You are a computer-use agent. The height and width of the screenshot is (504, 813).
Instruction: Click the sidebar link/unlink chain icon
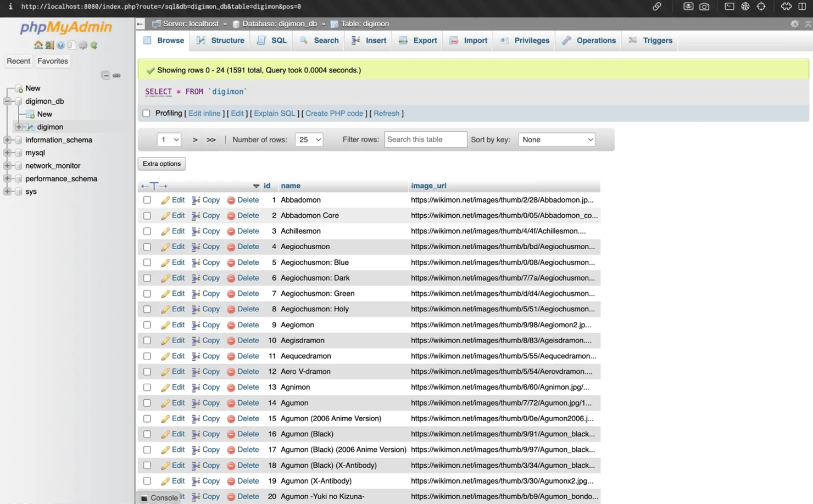(x=116, y=75)
